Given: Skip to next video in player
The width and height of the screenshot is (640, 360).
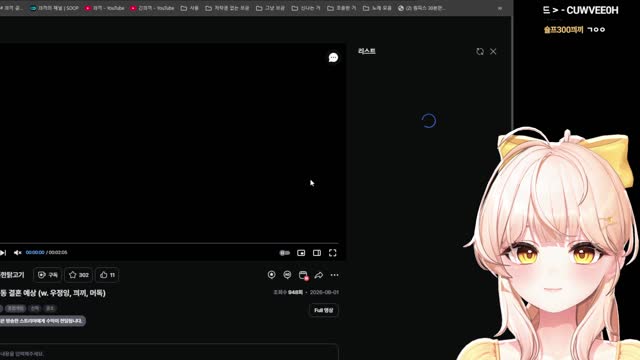Looking at the screenshot, I should 3,253.
